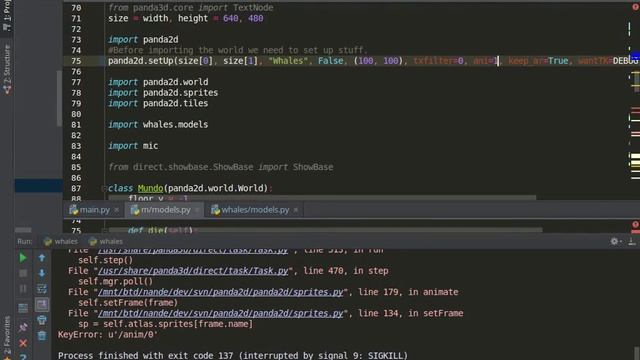Viewport: 640px width, 360px height.
Task: Open Run panel settings gear icon
Action: click(614, 241)
